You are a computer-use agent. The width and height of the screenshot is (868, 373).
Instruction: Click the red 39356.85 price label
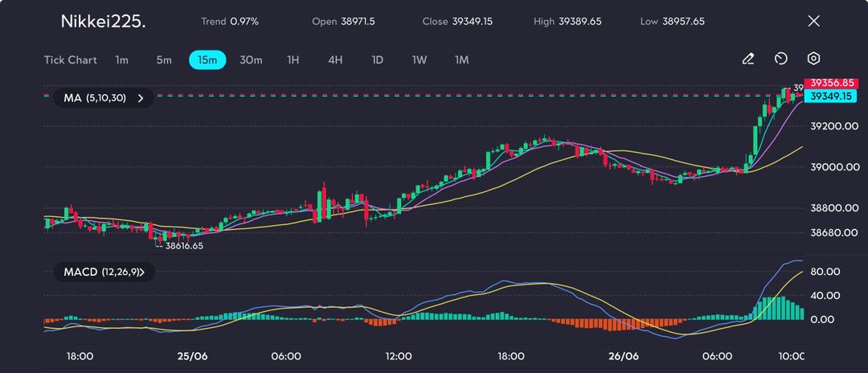(x=831, y=83)
